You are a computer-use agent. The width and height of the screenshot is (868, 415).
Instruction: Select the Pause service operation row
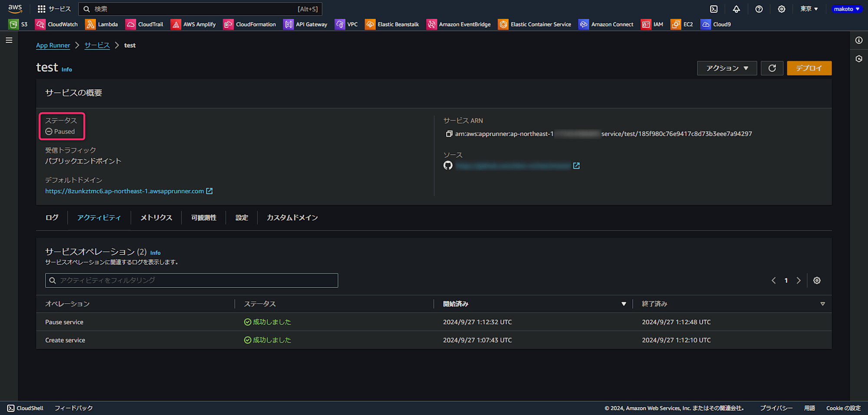pyautogui.click(x=434, y=322)
